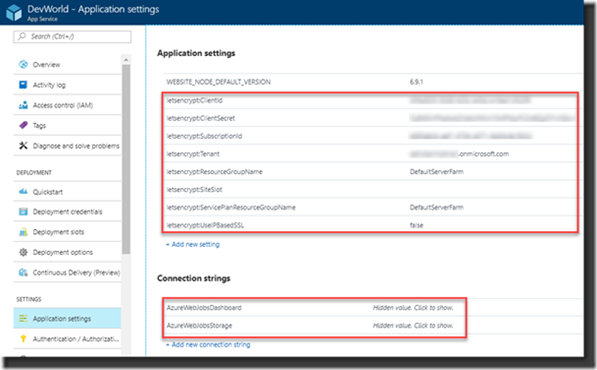Click the Diagnose and solve problems wrench icon
Viewport: 597px width, 370px height.
23,145
